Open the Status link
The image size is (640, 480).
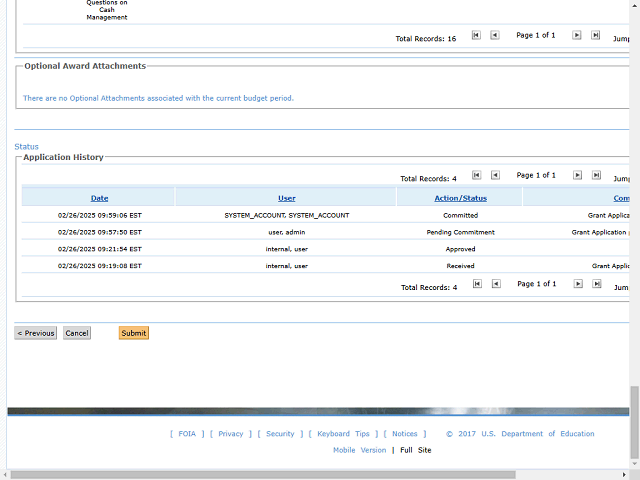(26, 147)
